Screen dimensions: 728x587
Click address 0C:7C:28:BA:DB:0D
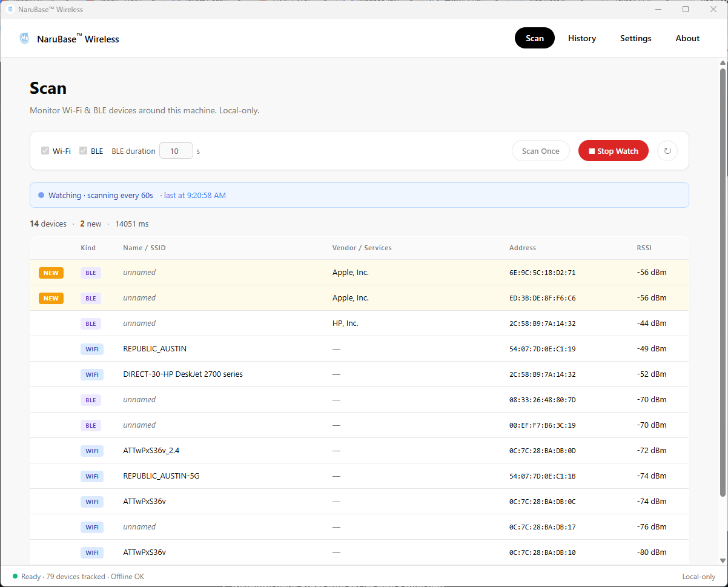543,451
